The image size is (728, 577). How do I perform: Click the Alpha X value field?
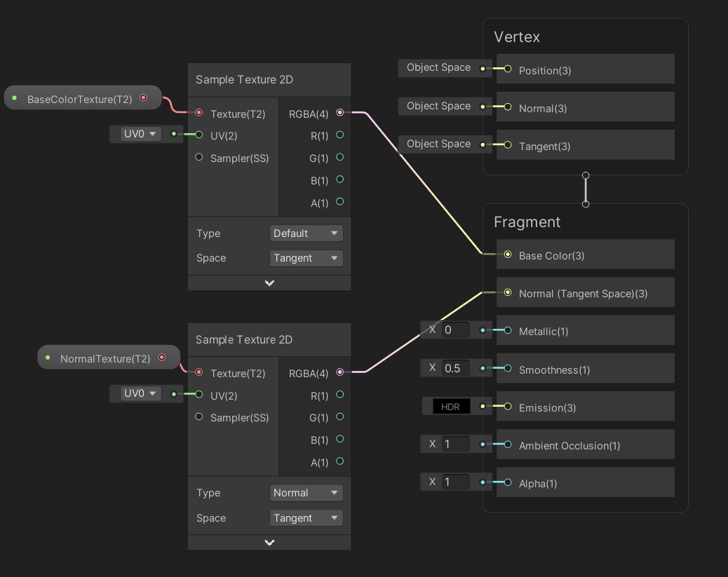pyautogui.click(x=455, y=482)
